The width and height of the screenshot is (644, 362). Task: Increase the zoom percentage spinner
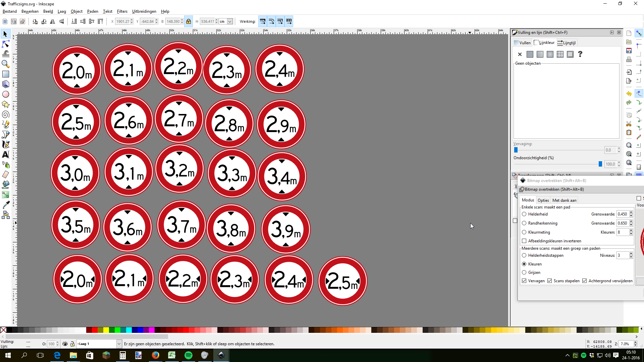click(635, 342)
